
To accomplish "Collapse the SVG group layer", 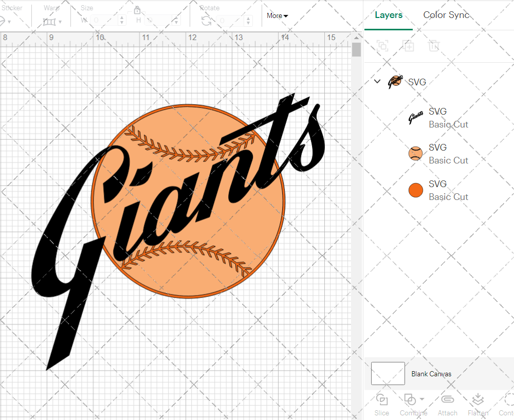I will [x=377, y=81].
